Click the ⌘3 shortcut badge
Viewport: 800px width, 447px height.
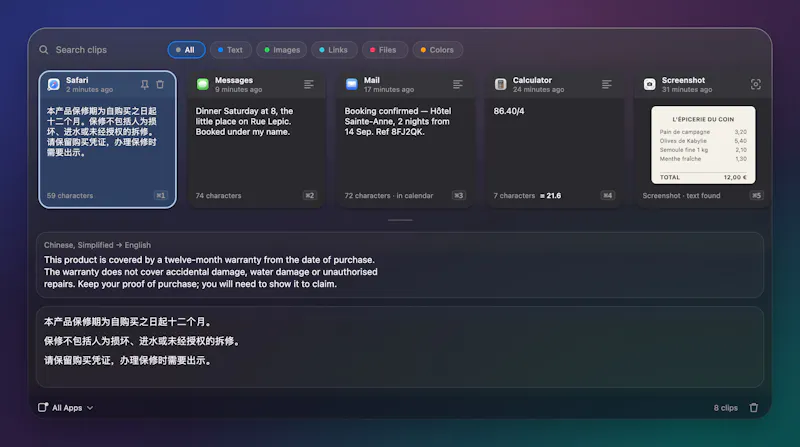[459, 195]
